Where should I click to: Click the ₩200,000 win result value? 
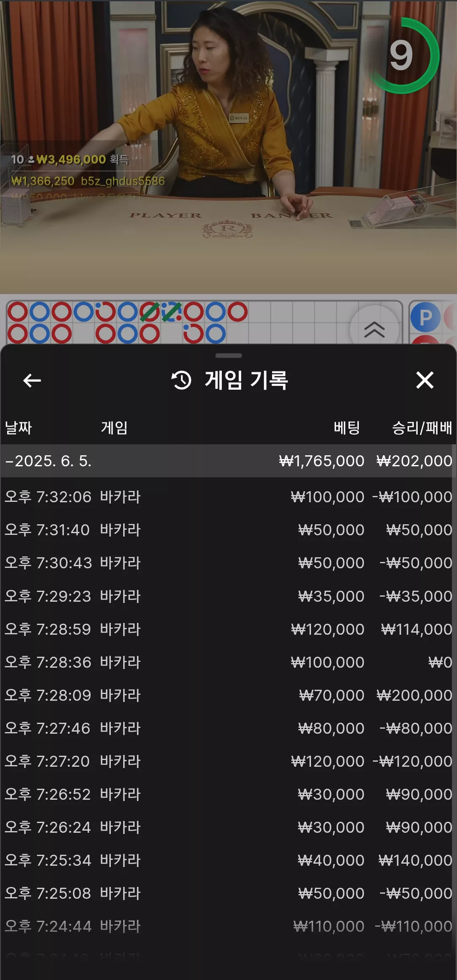click(414, 695)
